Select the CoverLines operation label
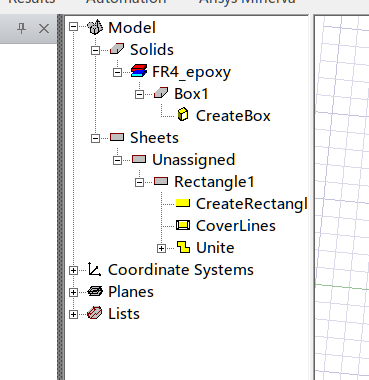369x380 pixels. 236,225
